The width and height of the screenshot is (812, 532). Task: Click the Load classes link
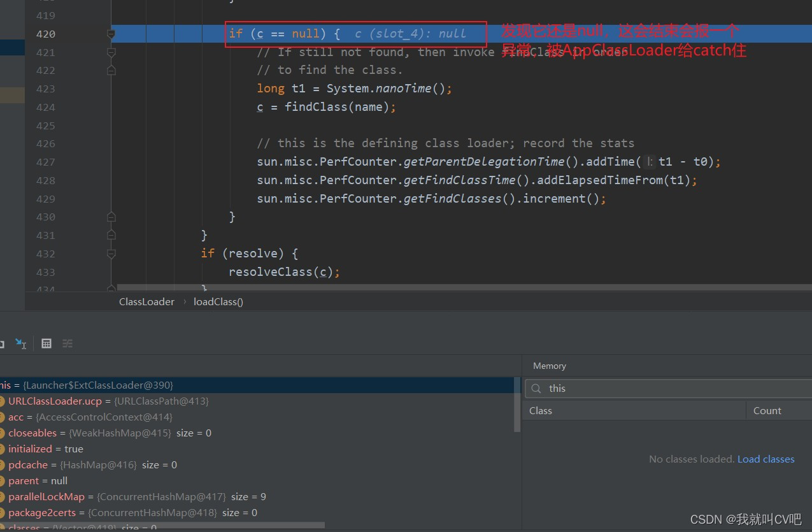(x=766, y=459)
